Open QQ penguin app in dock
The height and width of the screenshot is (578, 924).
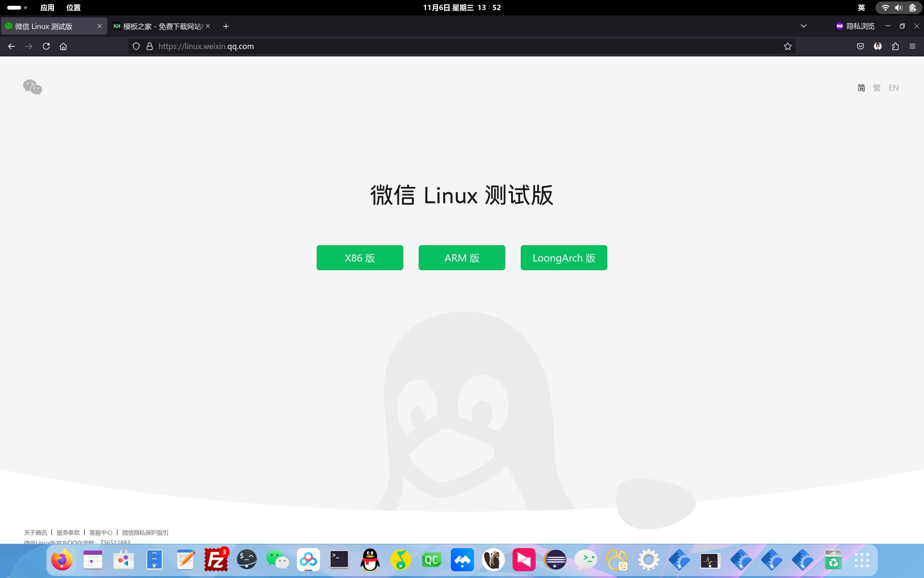click(370, 560)
